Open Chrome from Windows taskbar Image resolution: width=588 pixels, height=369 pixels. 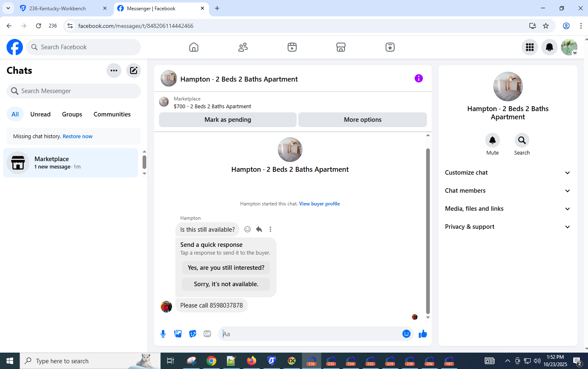pos(211,361)
